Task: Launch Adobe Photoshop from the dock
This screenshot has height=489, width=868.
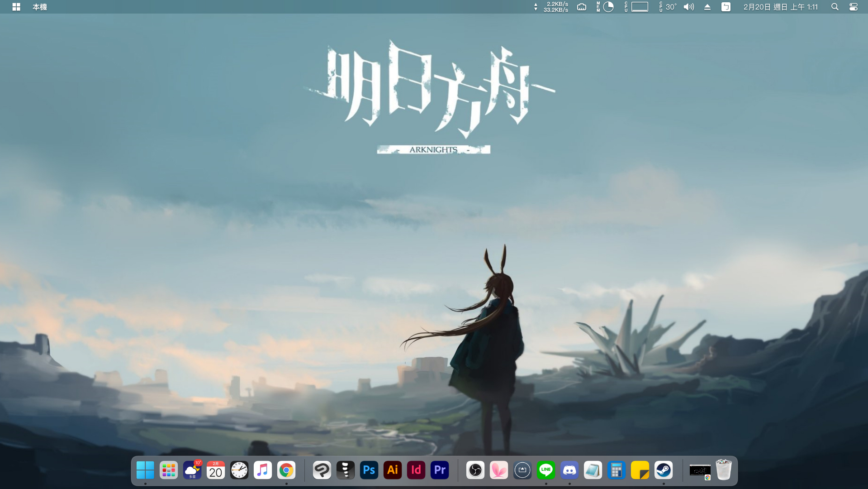Action: click(x=369, y=470)
